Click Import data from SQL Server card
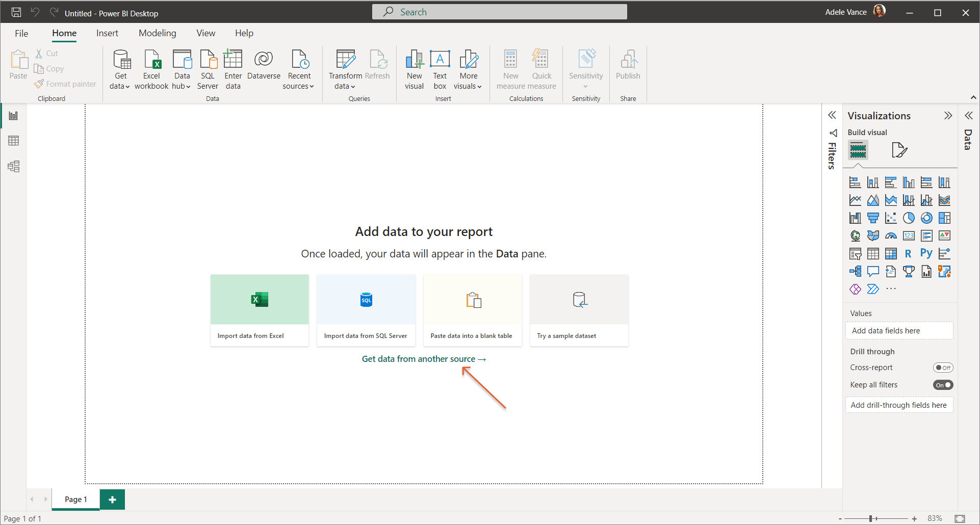 point(366,310)
